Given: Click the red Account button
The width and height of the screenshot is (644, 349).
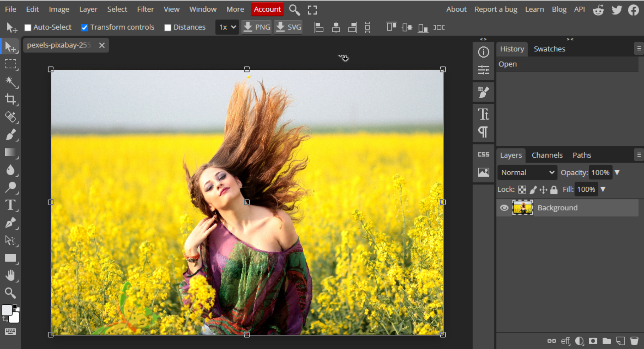Looking at the screenshot, I should pos(267,9).
